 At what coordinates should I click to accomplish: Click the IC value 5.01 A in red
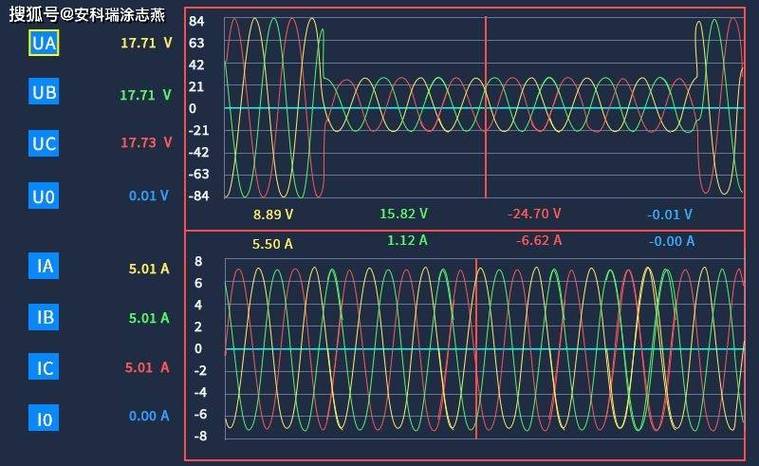(x=147, y=367)
